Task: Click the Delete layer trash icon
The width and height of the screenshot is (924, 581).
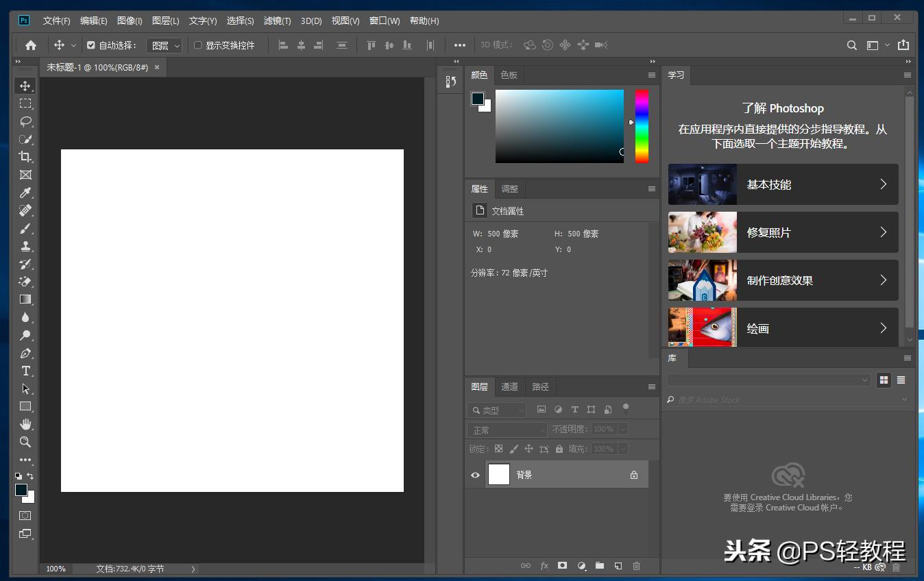Action: click(x=636, y=566)
